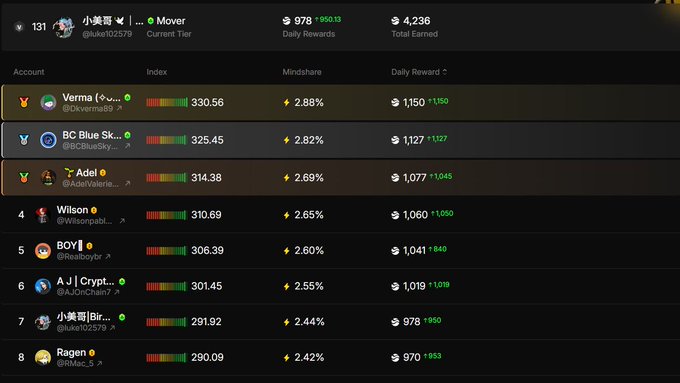
Task: Expand the V chevron beside rank 131
Action: click(x=19, y=27)
